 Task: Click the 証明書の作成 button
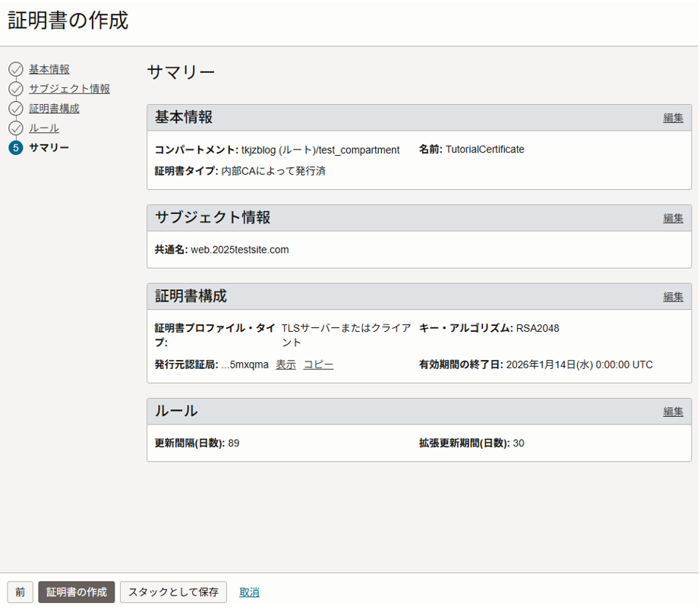pyautogui.click(x=77, y=592)
